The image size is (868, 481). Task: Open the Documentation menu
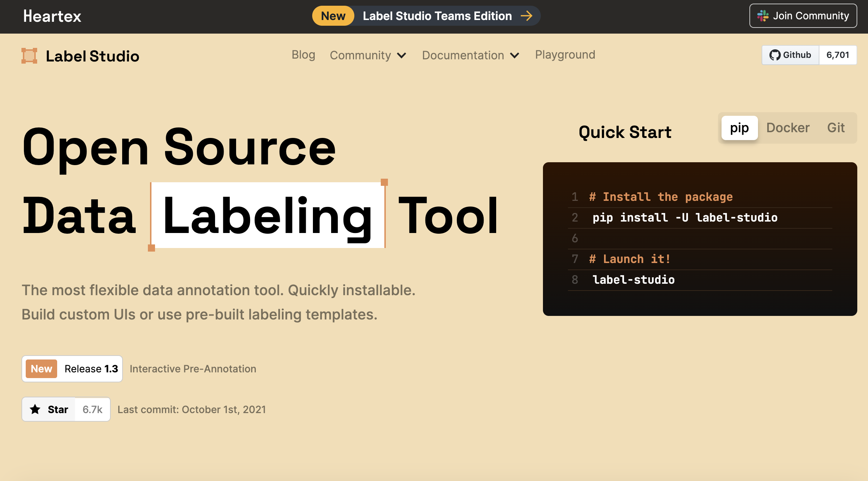[463, 55]
